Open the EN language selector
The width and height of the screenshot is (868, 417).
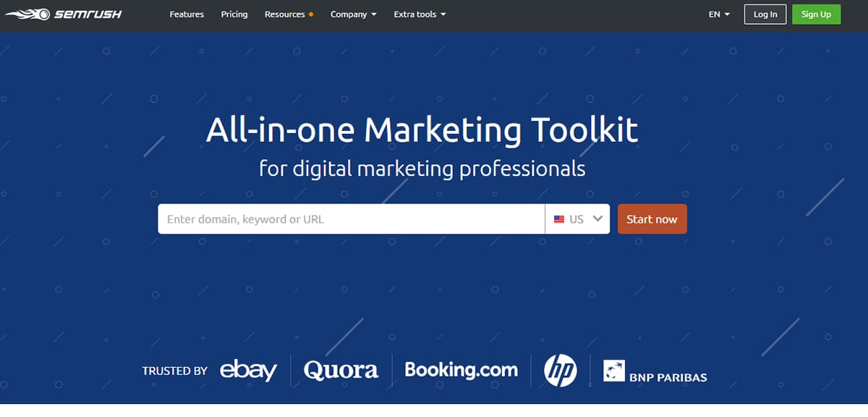719,14
